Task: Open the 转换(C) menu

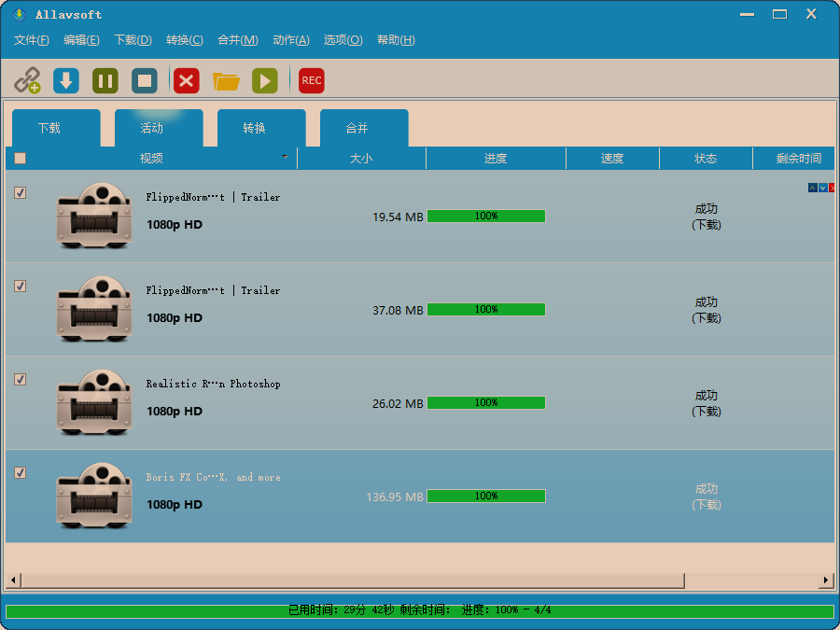Action: [184, 40]
